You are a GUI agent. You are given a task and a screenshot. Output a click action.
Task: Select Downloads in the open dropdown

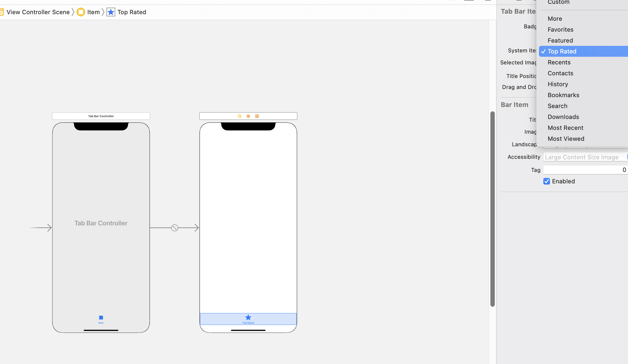[563, 117]
